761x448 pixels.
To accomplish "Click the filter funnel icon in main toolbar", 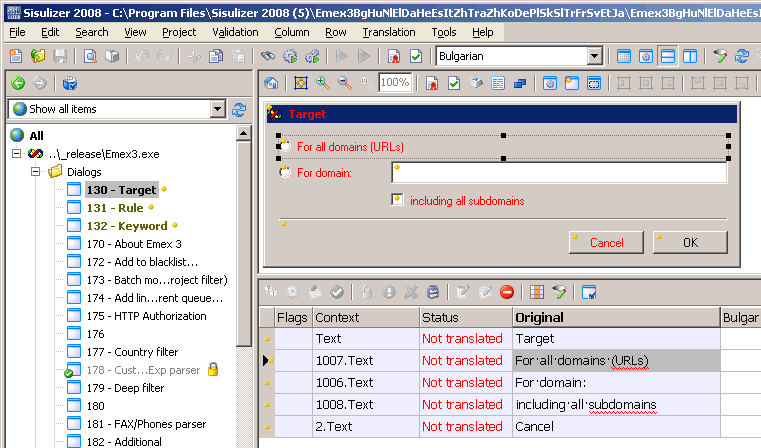I will (x=720, y=56).
